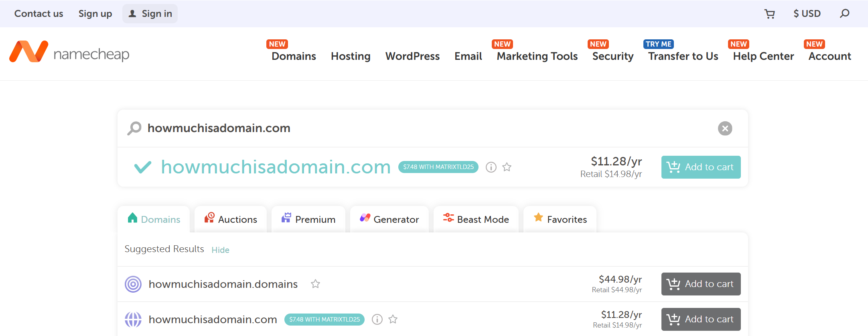
Task: Open the shopping cart icon in header
Action: [x=769, y=14]
